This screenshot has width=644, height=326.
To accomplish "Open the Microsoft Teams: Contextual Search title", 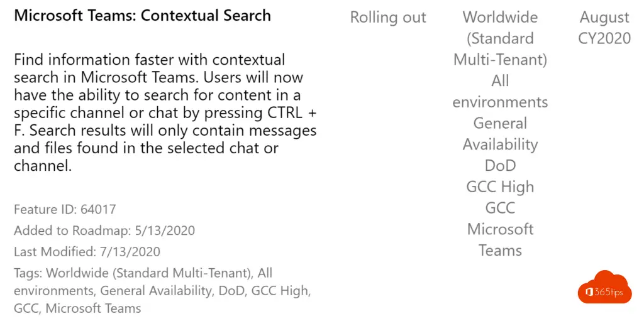I will (x=142, y=16).
